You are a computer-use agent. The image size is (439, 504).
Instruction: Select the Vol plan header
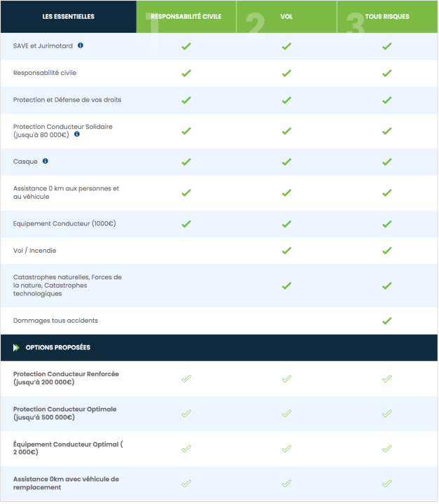(x=286, y=16)
